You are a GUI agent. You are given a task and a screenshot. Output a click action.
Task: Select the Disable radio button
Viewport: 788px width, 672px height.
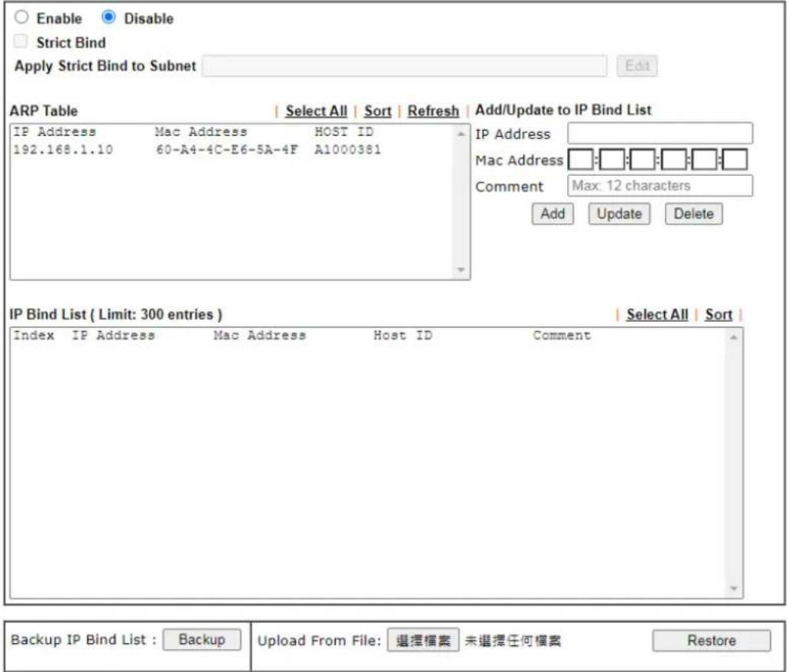(108, 17)
